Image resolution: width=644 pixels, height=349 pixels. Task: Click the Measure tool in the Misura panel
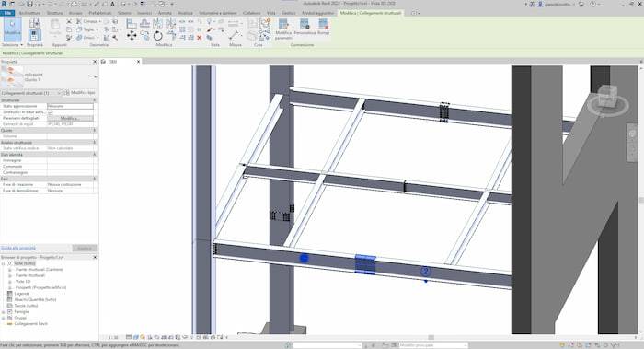[x=235, y=35]
